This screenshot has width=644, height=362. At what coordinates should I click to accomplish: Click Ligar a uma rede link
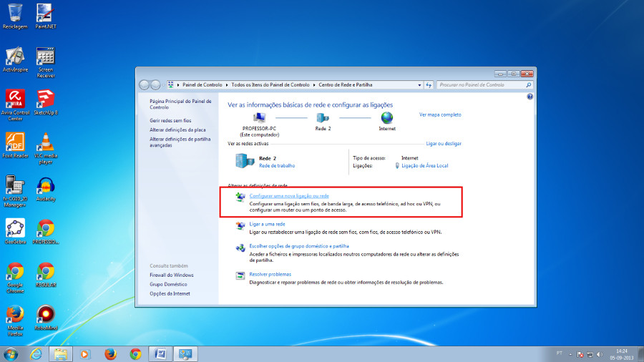point(267,225)
